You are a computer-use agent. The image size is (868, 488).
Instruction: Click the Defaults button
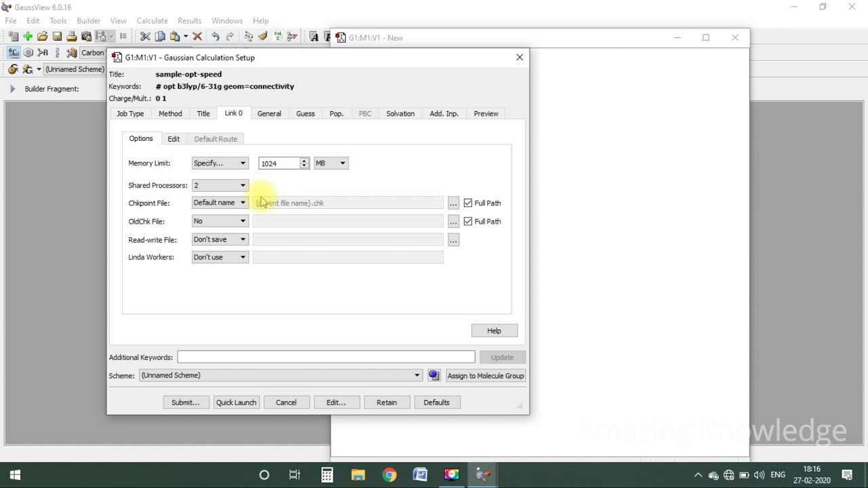point(437,403)
